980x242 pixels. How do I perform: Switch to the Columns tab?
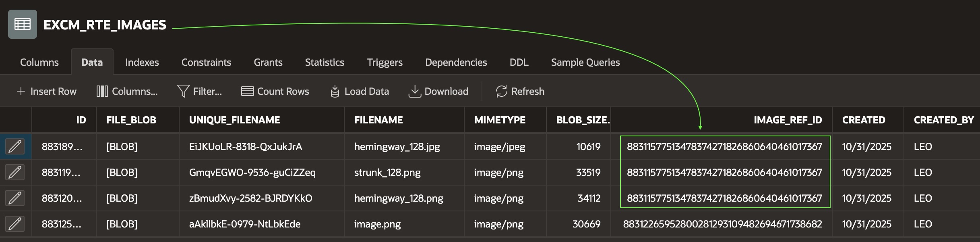pos(39,62)
